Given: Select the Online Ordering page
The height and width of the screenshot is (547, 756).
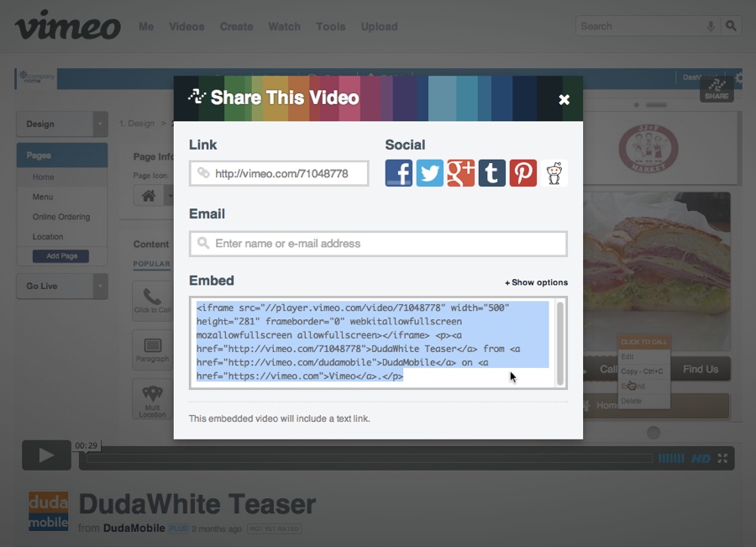Looking at the screenshot, I should [62, 217].
